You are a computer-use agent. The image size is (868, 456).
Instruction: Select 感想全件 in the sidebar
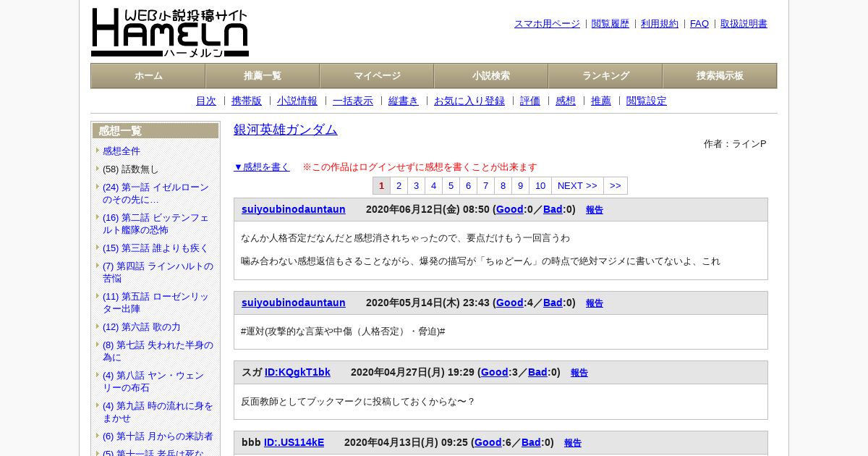point(122,151)
